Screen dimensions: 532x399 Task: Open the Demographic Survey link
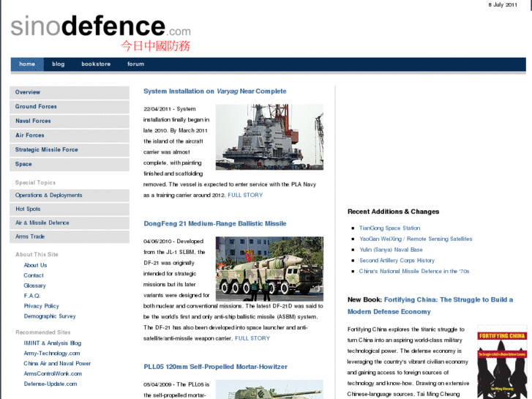50,316
